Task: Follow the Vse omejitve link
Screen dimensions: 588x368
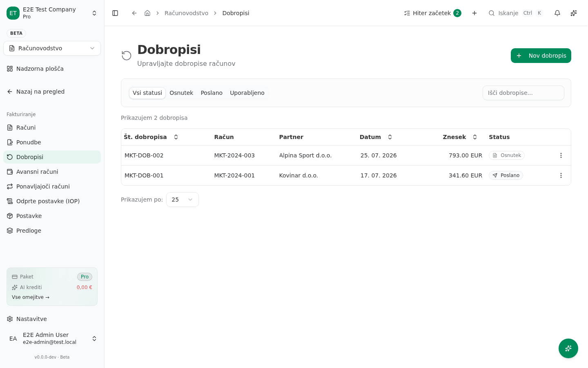Action: pos(31,297)
